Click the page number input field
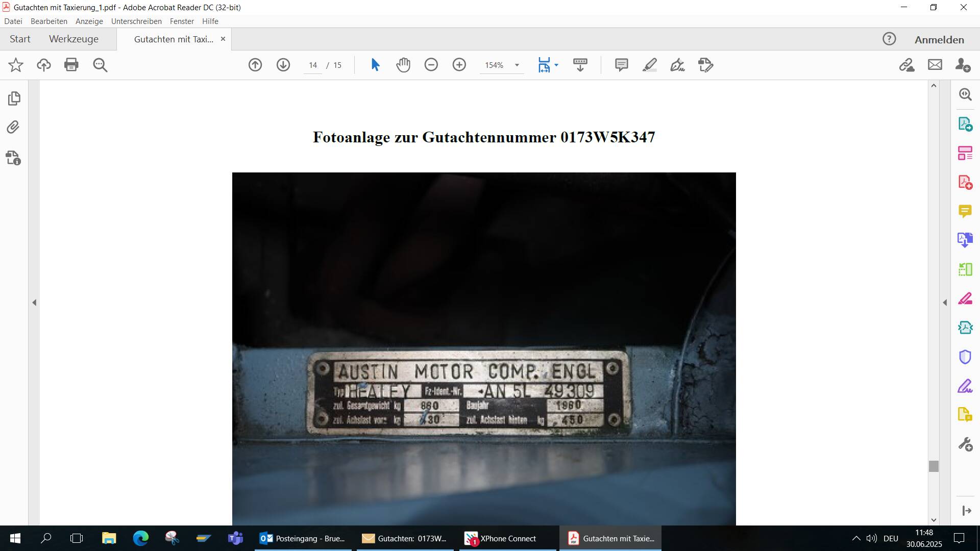980x551 pixels. coord(313,65)
